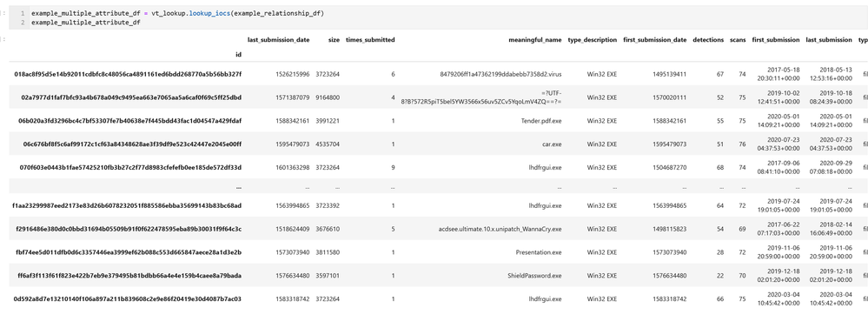Click the car.exe name cell
Screen dimensions: 868x315
point(552,144)
